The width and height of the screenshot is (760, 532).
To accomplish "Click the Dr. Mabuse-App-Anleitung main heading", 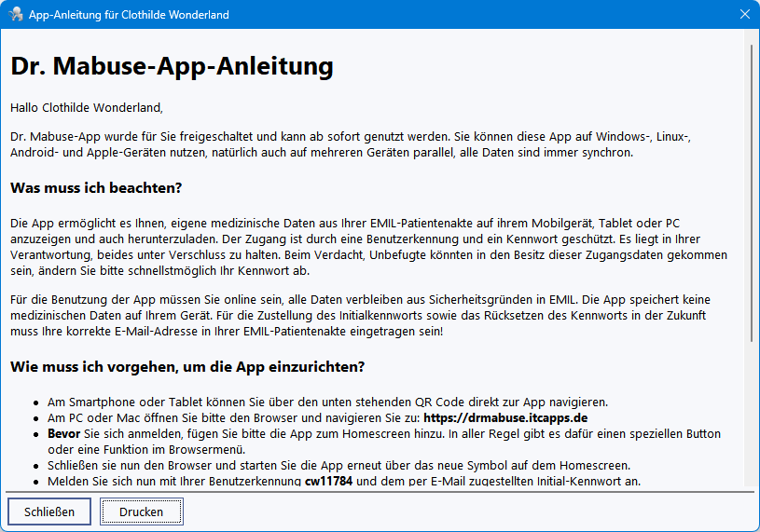I will [x=172, y=67].
